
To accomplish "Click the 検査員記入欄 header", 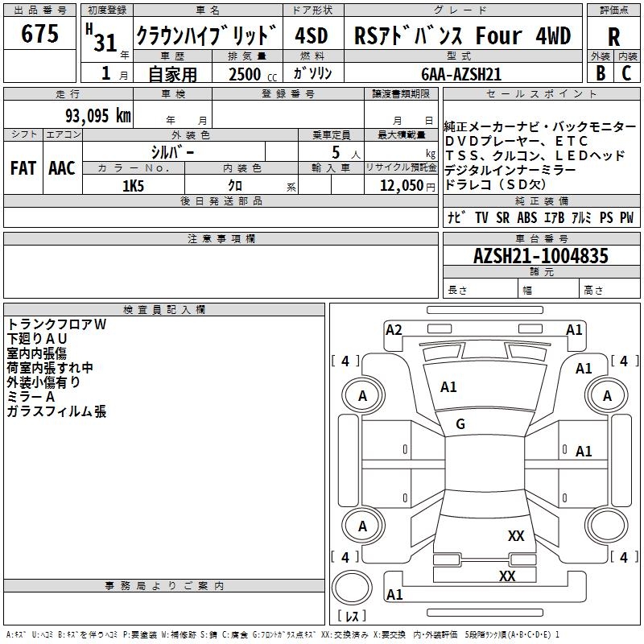I will [164, 310].
